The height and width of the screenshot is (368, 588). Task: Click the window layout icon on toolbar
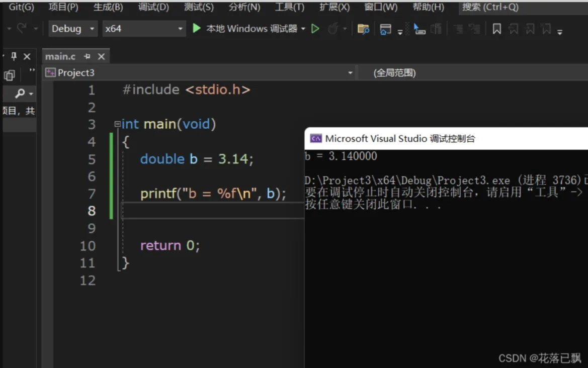point(385,29)
